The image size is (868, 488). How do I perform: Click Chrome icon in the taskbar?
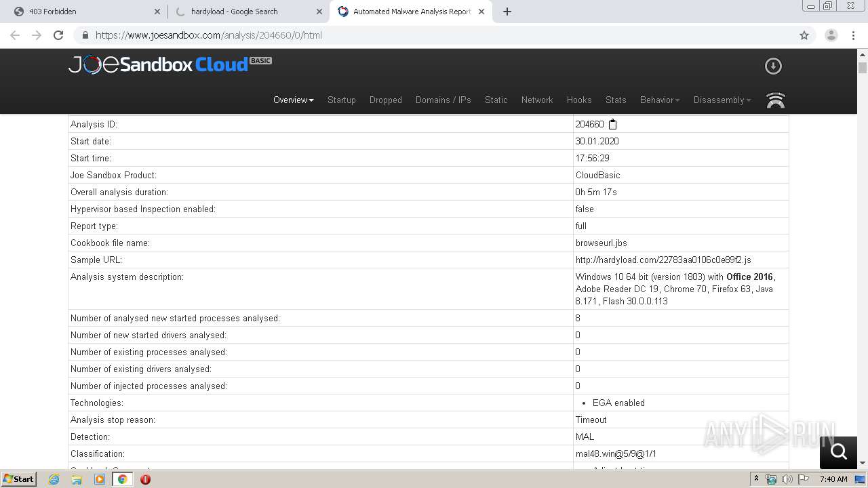coord(122,479)
